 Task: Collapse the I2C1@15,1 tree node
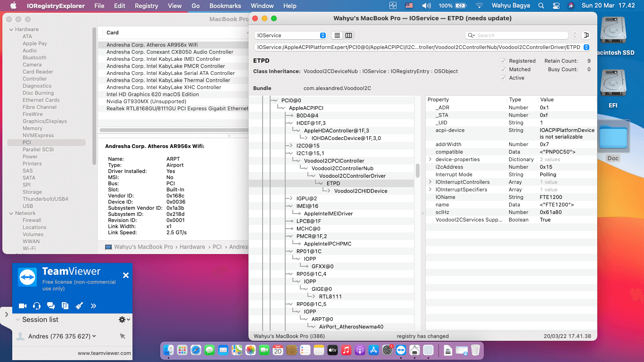coord(291,153)
